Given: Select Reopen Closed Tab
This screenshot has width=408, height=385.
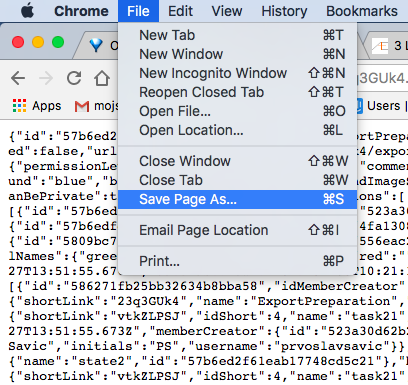Looking at the screenshot, I should pyautogui.click(x=237, y=92).
